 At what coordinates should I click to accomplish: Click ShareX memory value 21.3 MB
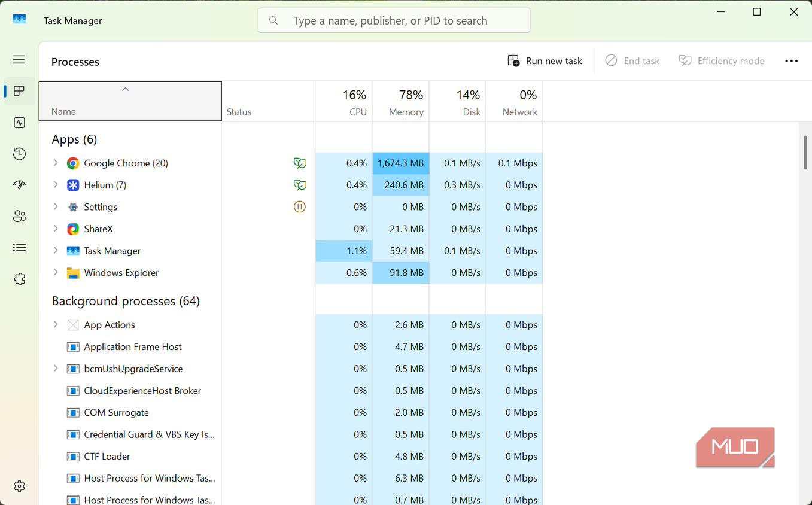click(400, 229)
